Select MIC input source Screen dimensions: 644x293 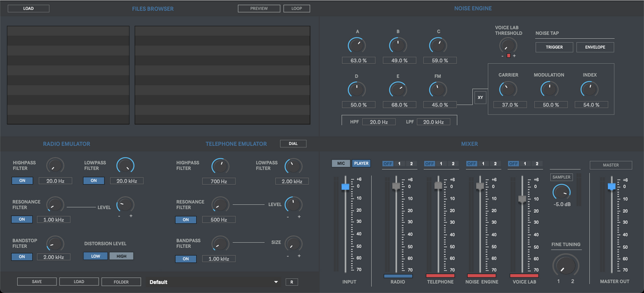pos(341,163)
